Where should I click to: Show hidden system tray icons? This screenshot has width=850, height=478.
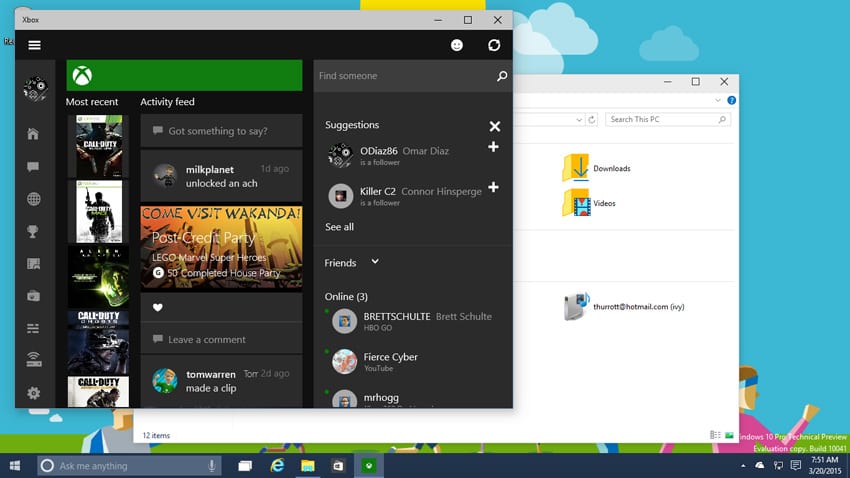[x=743, y=466]
